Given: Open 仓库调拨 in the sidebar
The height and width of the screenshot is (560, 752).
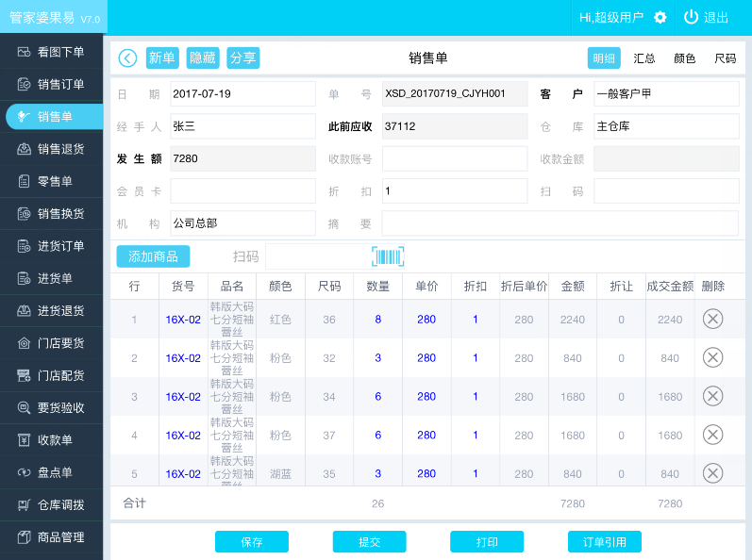Looking at the screenshot, I should point(51,505).
